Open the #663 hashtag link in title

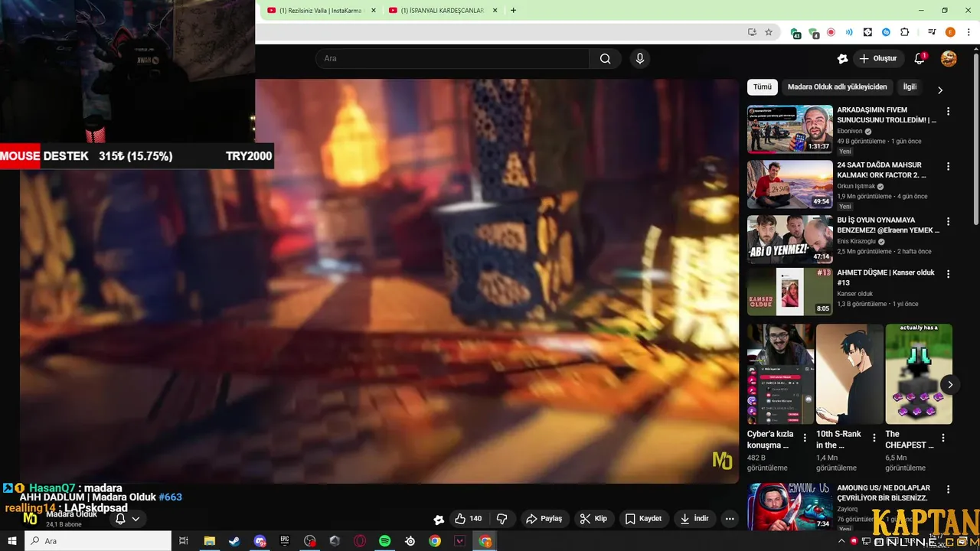pyautogui.click(x=171, y=497)
